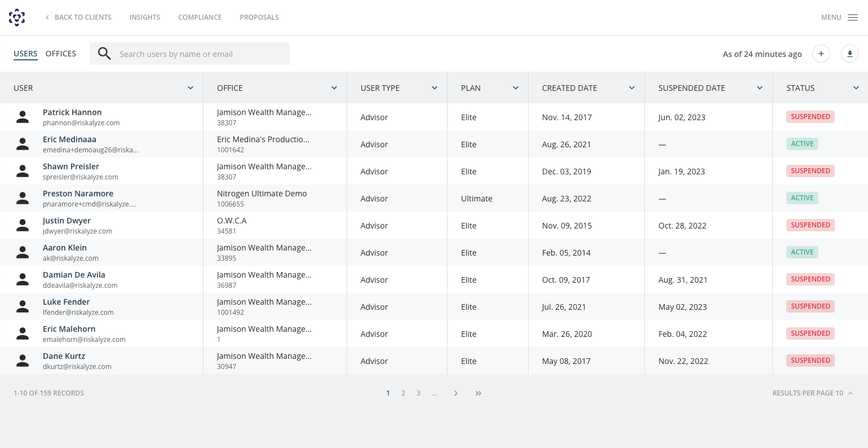Click Patrick Hannon's SUSPENDED status badge

[x=811, y=117]
